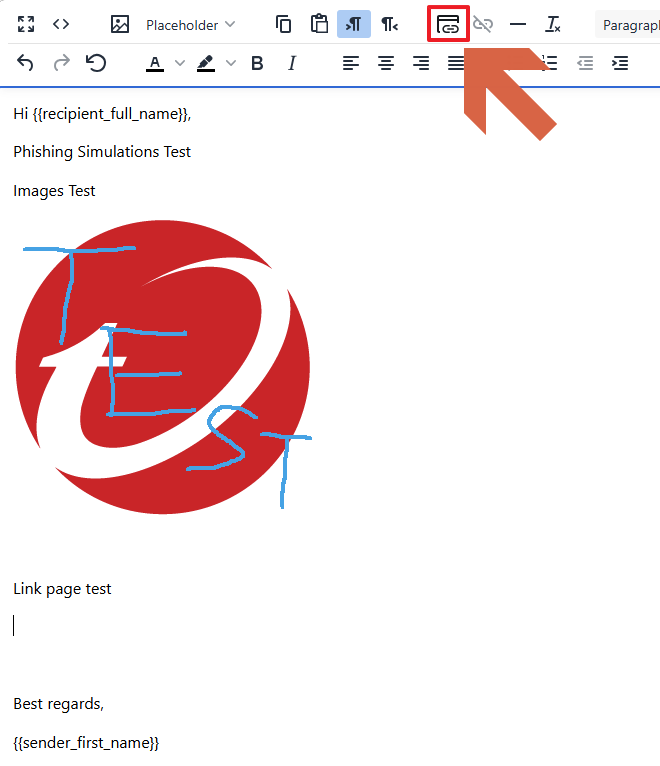Expand the text color dropdown arrow
Viewport: 660px width, 766px height.
point(180,63)
